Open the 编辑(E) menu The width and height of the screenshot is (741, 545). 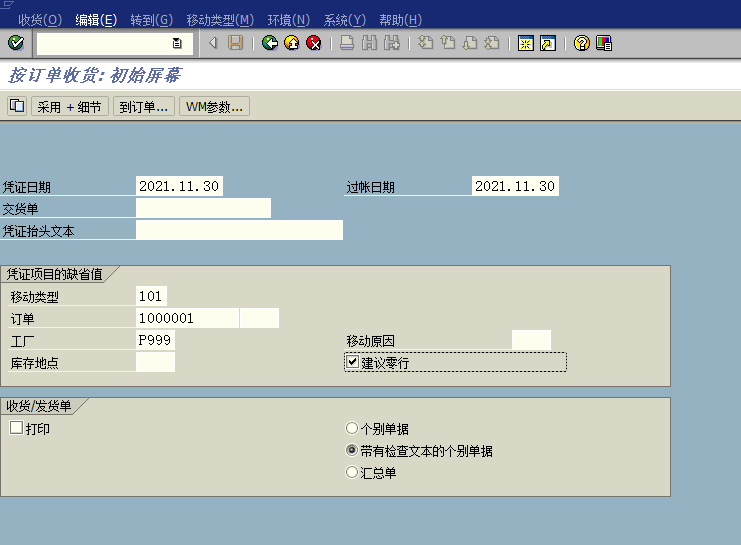[96, 20]
